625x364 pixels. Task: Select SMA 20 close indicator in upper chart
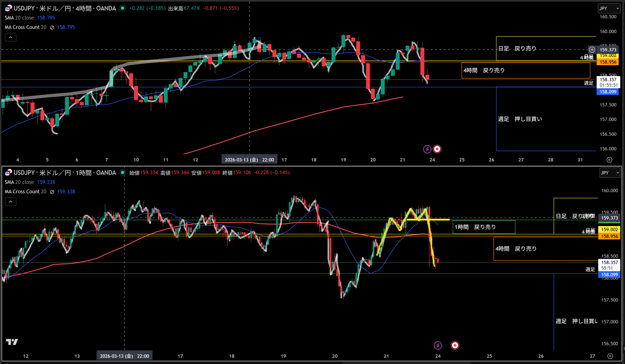click(19, 18)
